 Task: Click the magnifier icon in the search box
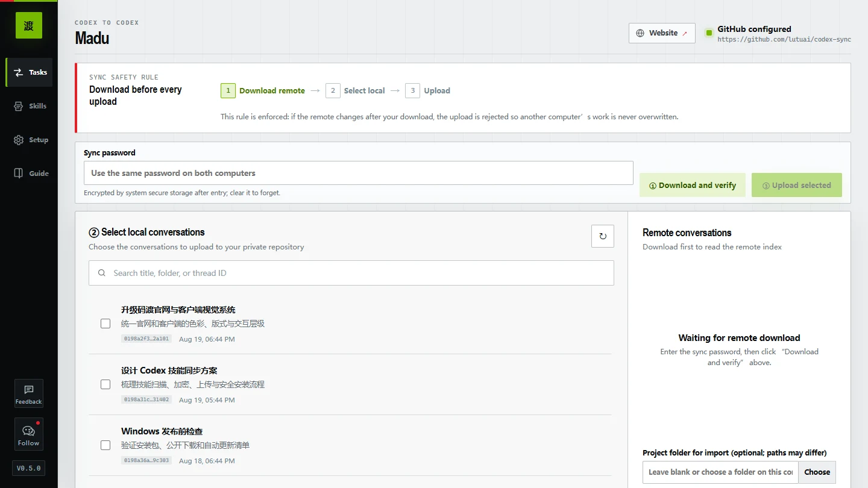[102, 273]
